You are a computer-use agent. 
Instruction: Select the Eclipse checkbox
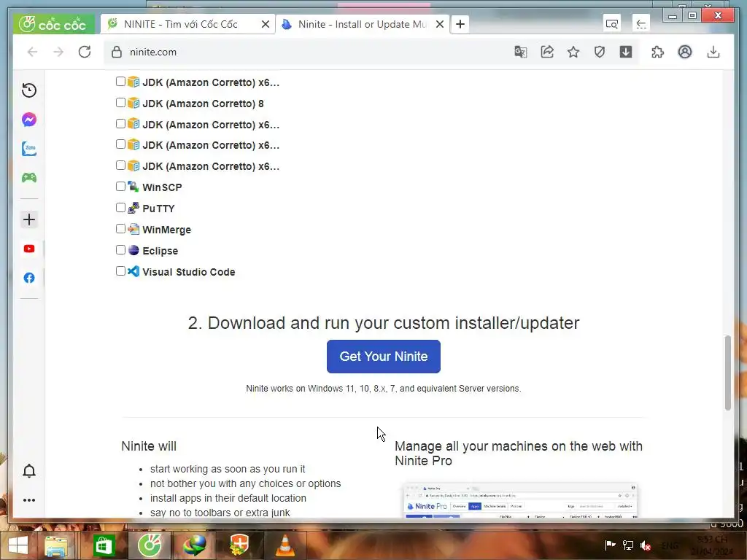120,250
